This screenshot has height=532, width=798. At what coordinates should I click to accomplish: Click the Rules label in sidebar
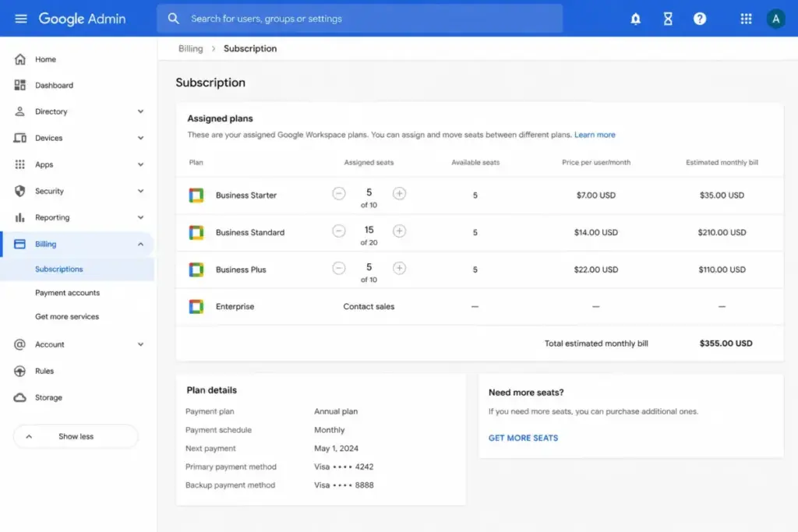(x=44, y=372)
